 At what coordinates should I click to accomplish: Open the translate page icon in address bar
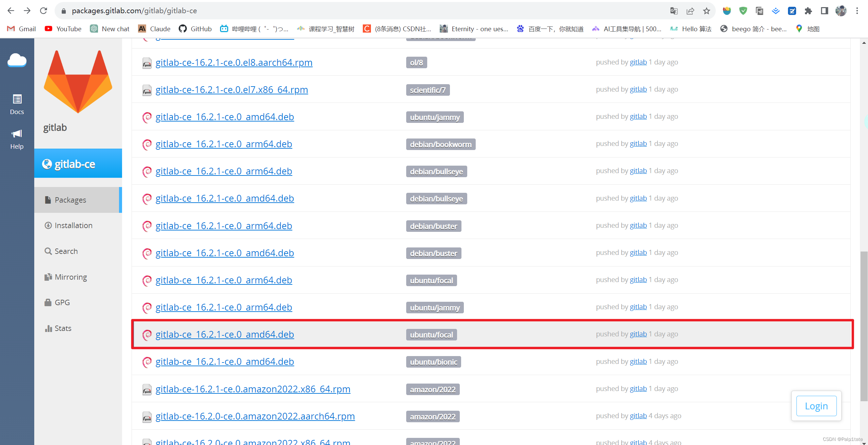pos(674,11)
